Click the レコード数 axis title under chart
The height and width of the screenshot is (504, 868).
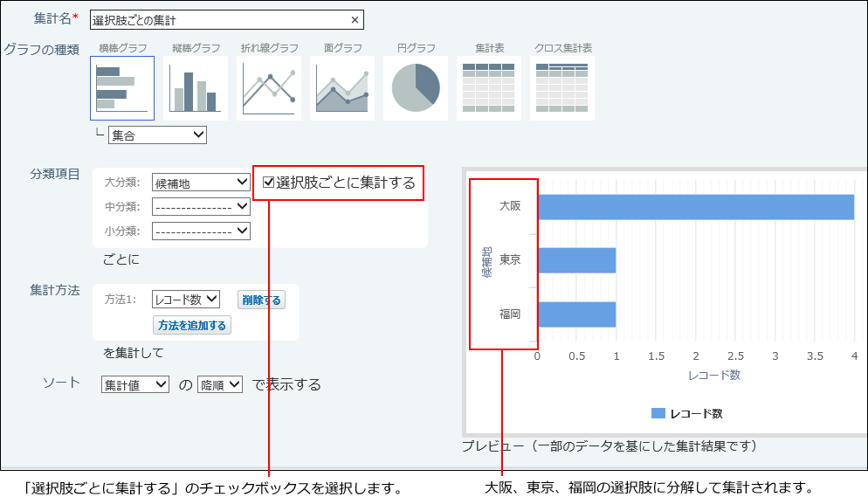(x=714, y=375)
